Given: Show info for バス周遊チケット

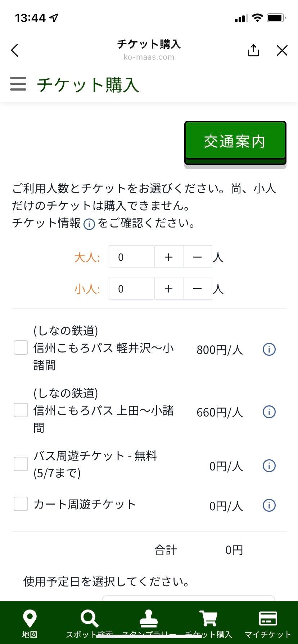Looking at the screenshot, I should pyautogui.click(x=269, y=466).
